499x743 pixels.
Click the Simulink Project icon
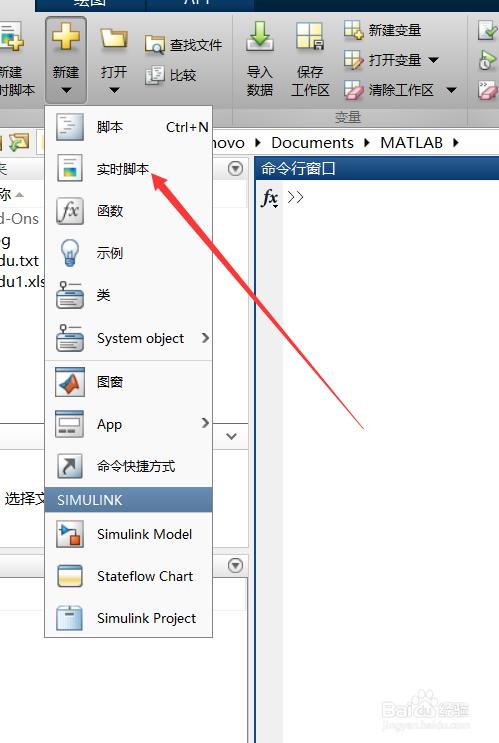tap(69, 618)
